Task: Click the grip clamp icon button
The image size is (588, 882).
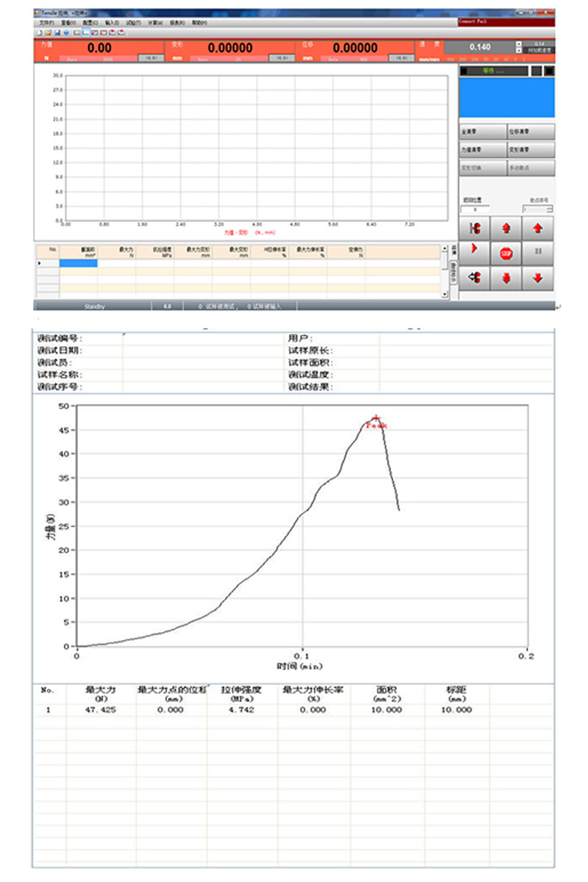Action: [x=475, y=228]
